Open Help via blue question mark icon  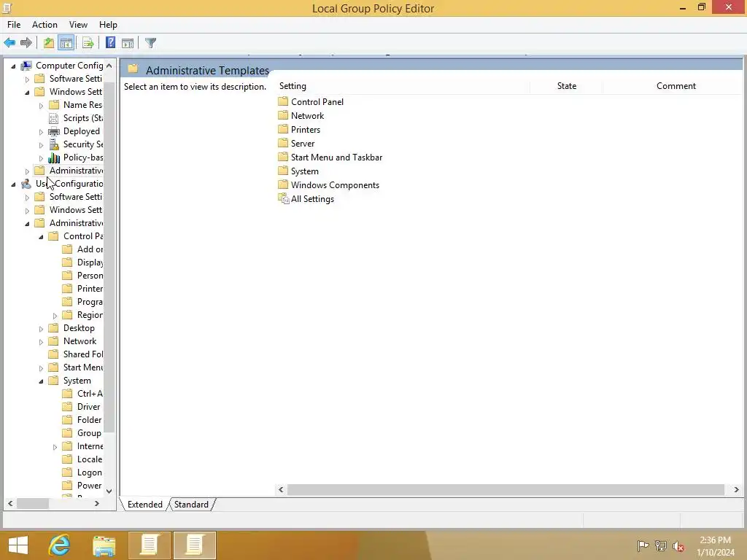110,43
